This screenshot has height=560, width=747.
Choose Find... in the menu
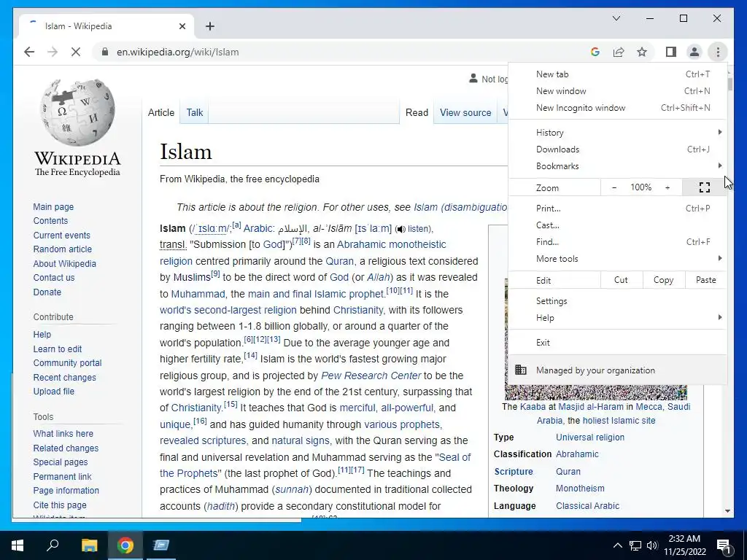[x=617, y=241]
